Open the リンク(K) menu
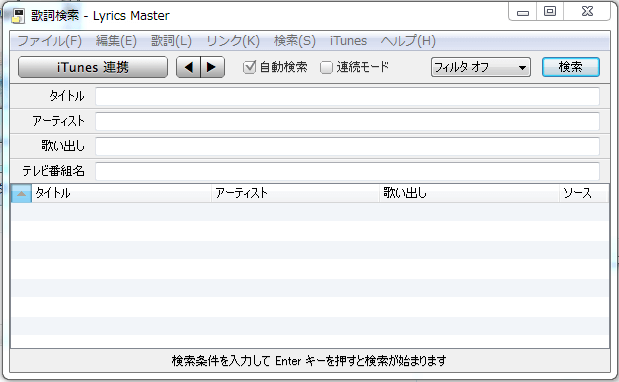This screenshot has width=619, height=382. 233,41
